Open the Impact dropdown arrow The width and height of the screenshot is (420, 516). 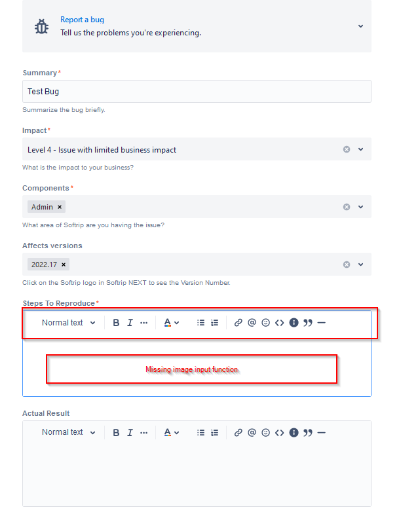pos(361,149)
